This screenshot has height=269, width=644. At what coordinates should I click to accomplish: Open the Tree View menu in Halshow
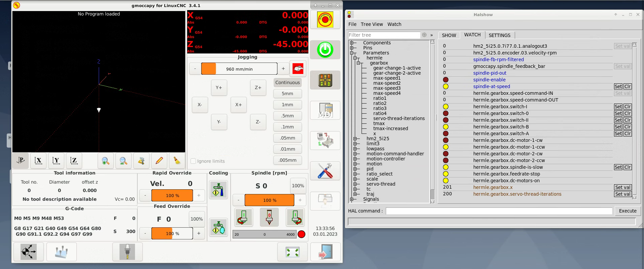(372, 24)
